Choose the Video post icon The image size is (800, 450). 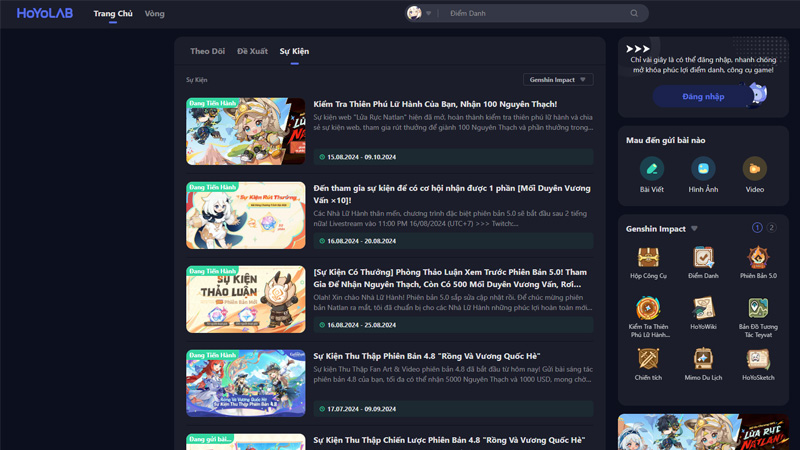click(x=755, y=169)
